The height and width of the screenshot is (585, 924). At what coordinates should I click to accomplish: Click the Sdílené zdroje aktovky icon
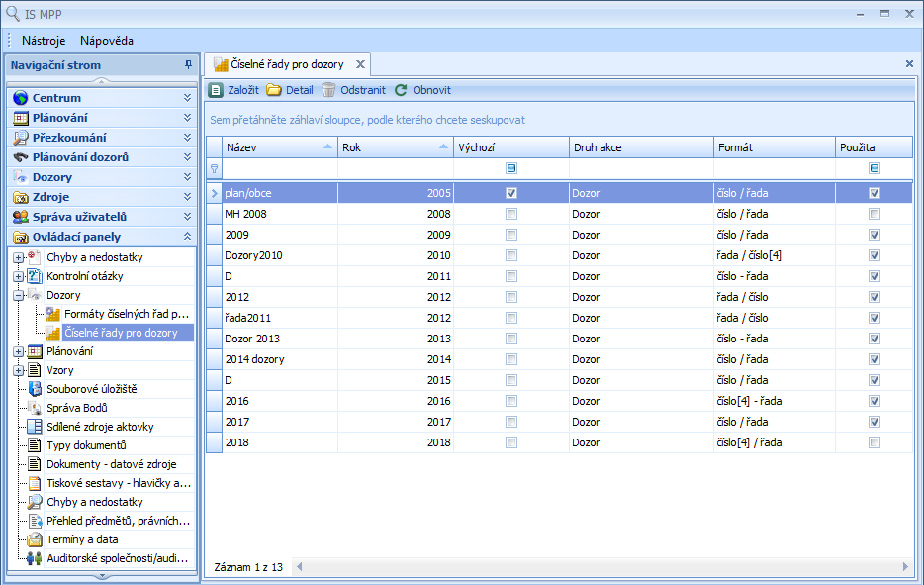[35, 427]
